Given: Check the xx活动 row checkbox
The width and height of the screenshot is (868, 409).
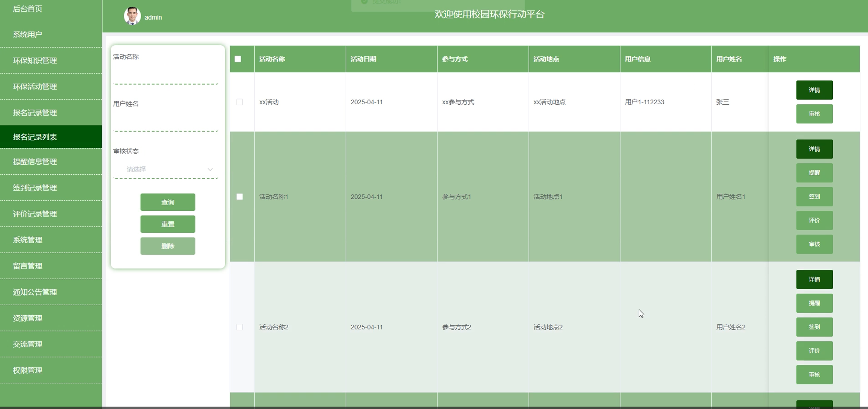Looking at the screenshot, I should click(x=240, y=102).
